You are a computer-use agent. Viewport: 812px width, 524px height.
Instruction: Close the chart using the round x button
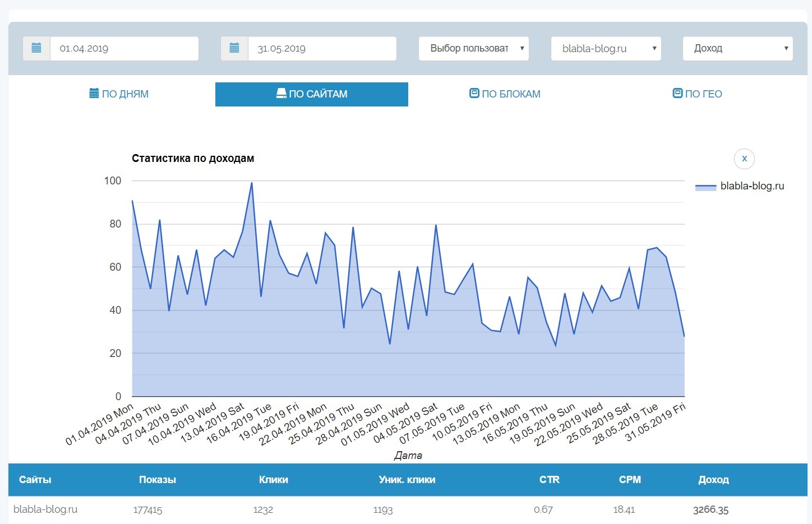[x=744, y=159]
